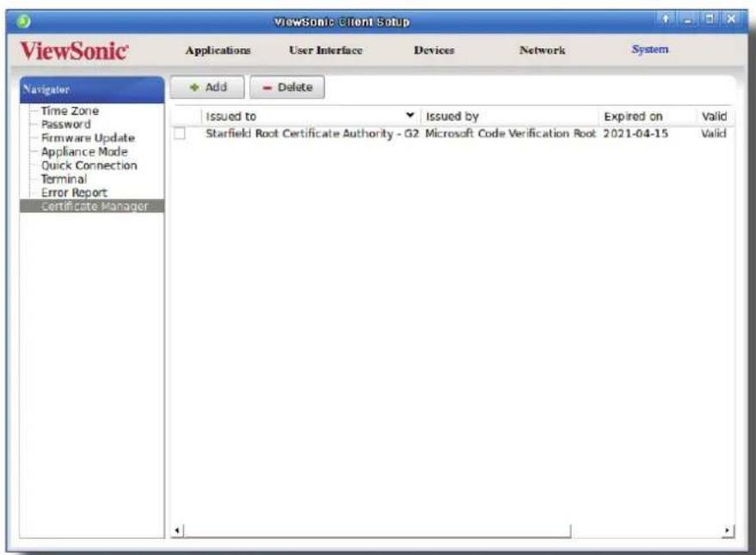Select the System tab
Screen dimensions: 756x555
pos(650,49)
